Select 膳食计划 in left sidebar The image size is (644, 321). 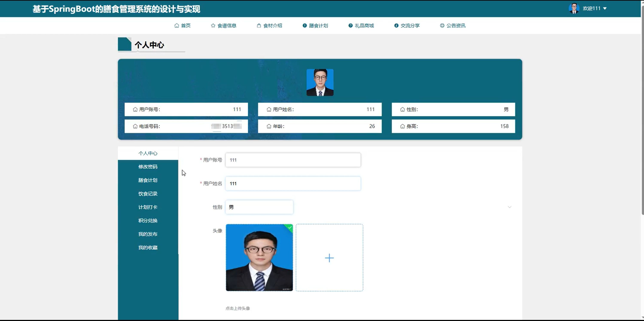pyautogui.click(x=148, y=180)
